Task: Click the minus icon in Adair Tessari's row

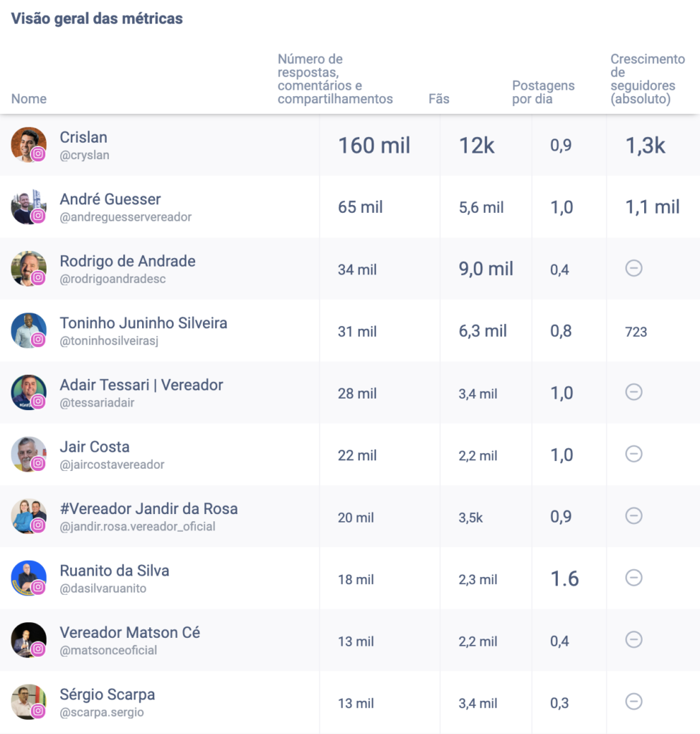Action: point(633,392)
